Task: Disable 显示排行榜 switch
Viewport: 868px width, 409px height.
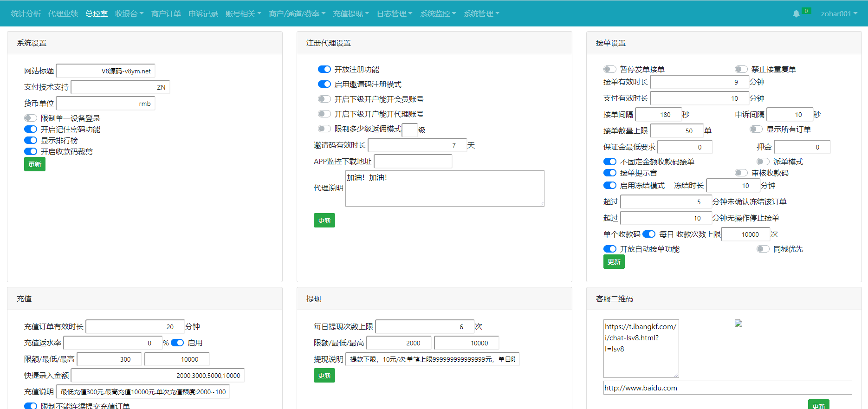Action: (x=31, y=140)
